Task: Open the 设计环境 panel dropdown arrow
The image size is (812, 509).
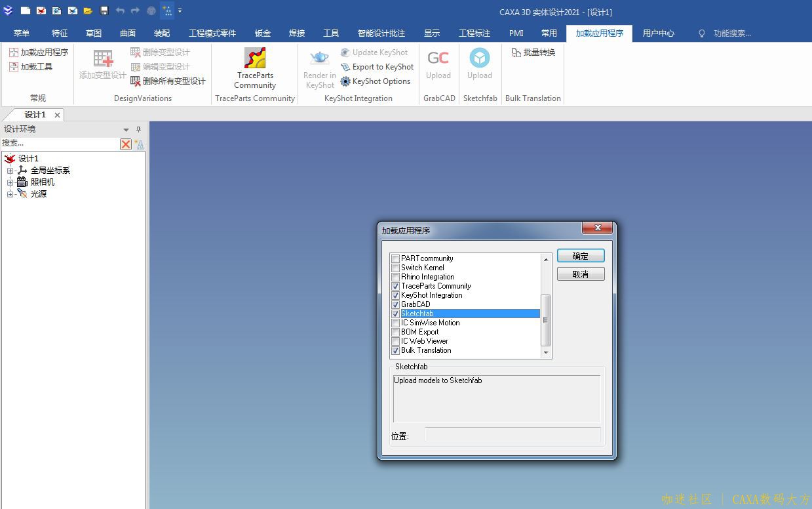Action: (126, 130)
